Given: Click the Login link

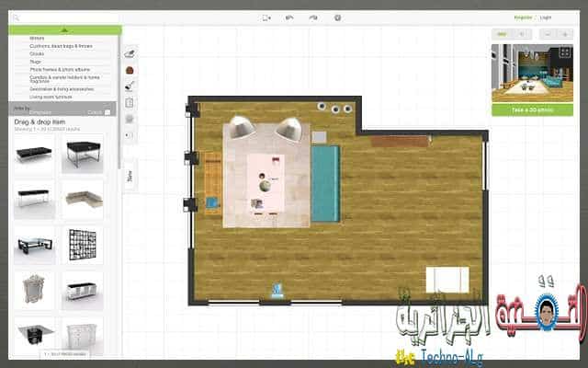Looking at the screenshot, I should click(546, 17).
